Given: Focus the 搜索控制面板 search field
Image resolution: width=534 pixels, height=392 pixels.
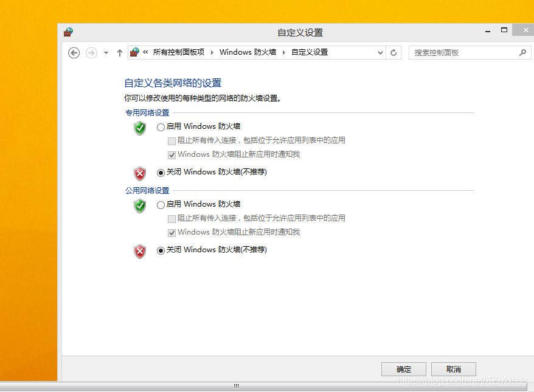Looking at the screenshot, I should click(x=470, y=53).
